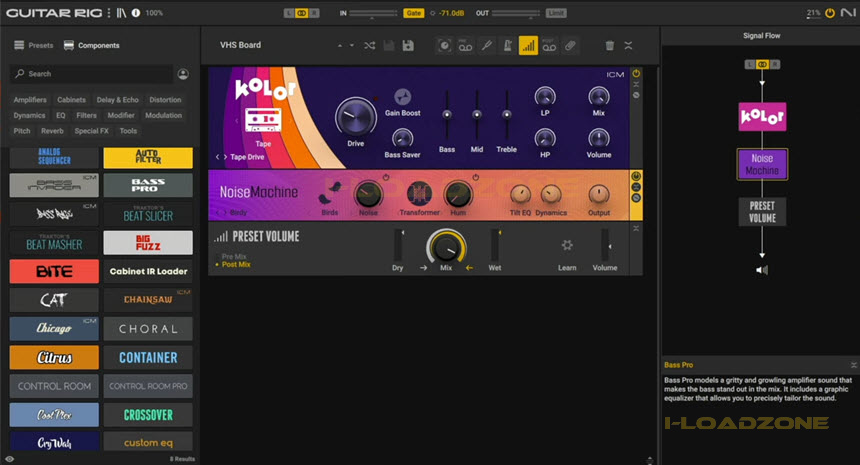This screenshot has width=860, height=465.
Task: Select the Kolor block in Signal Flow
Action: click(x=762, y=117)
